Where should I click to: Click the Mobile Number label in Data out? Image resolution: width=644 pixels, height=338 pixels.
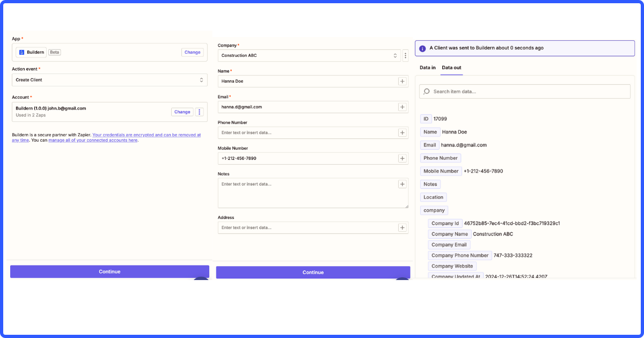[x=441, y=171]
